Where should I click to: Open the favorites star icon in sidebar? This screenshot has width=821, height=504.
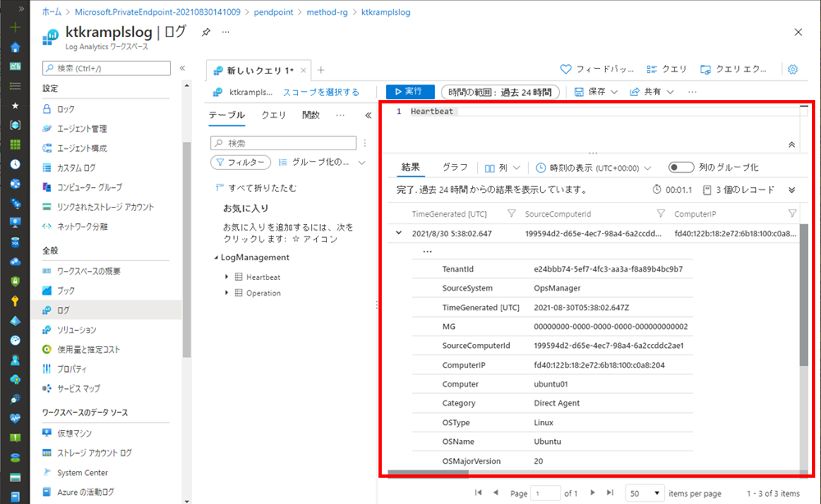click(15, 105)
